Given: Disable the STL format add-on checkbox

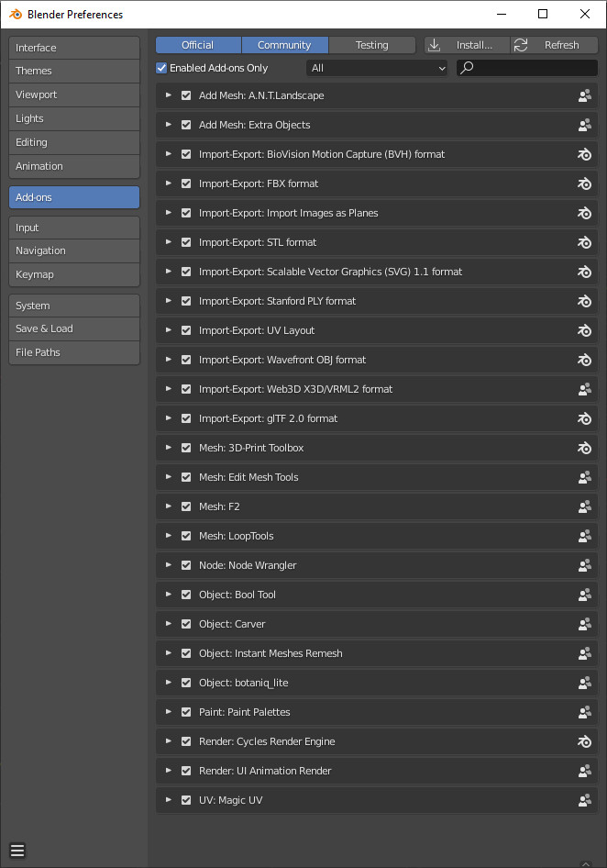Looking at the screenshot, I should (x=186, y=242).
